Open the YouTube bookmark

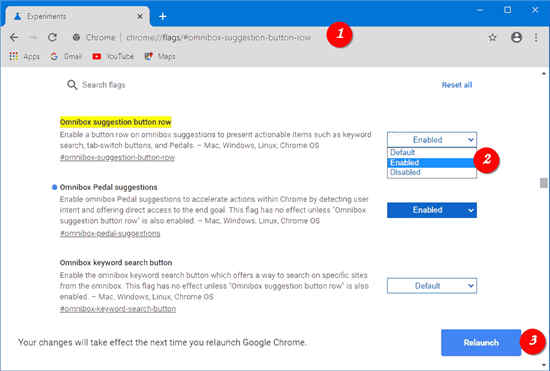pos(113,56)
